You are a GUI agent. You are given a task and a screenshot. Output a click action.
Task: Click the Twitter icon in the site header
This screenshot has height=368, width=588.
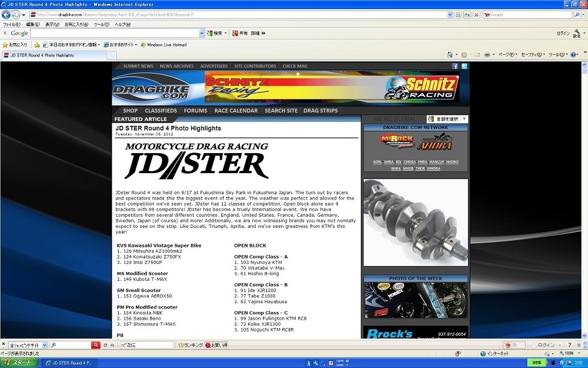click(465, 66)
